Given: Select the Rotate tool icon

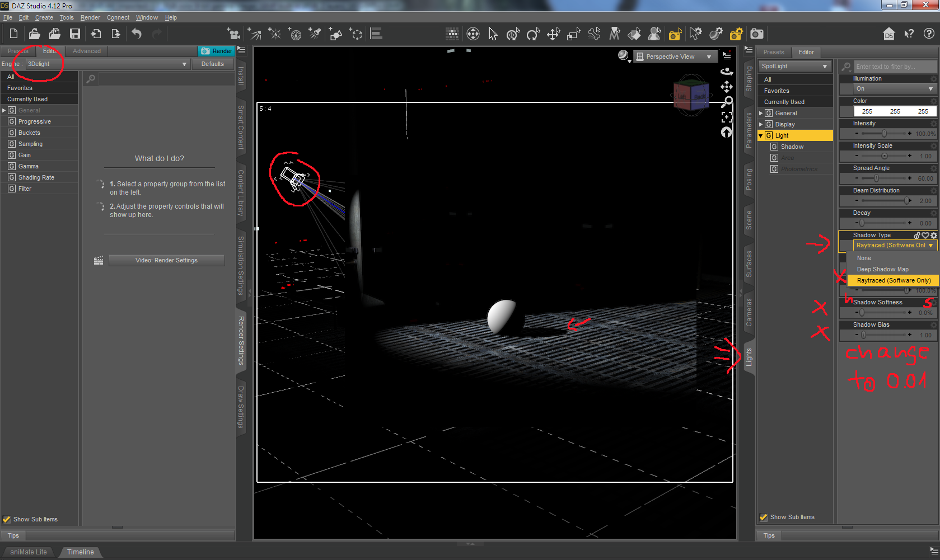Looking at the screenshot, I should pos(532,35).
